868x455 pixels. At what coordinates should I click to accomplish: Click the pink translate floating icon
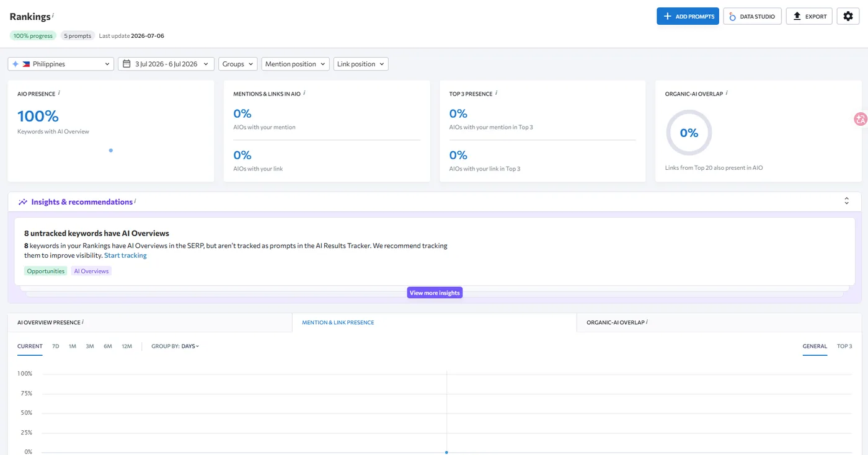[861, 119]
